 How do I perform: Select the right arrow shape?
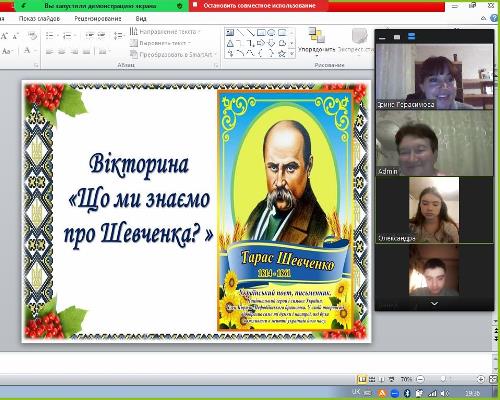pyautogui.click(x=261, y=43)
